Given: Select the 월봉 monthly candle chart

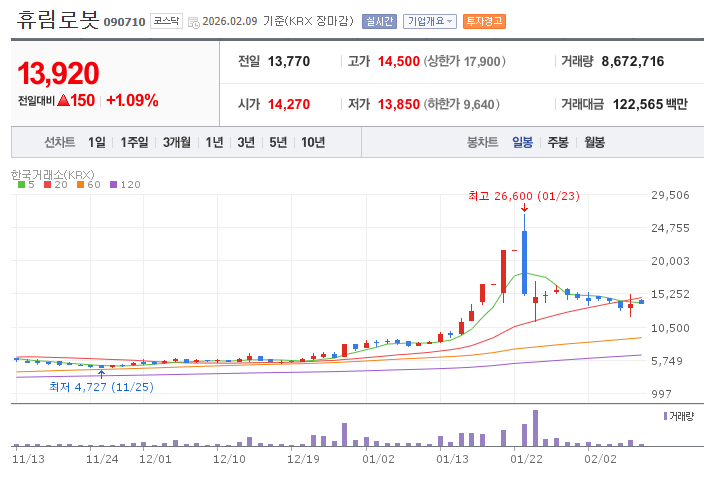Looking at the screenshot, I should coord(594,142).
